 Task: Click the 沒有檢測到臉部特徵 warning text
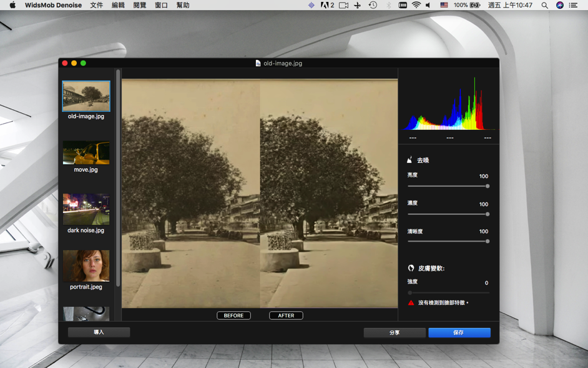click(x=443, y=302)
